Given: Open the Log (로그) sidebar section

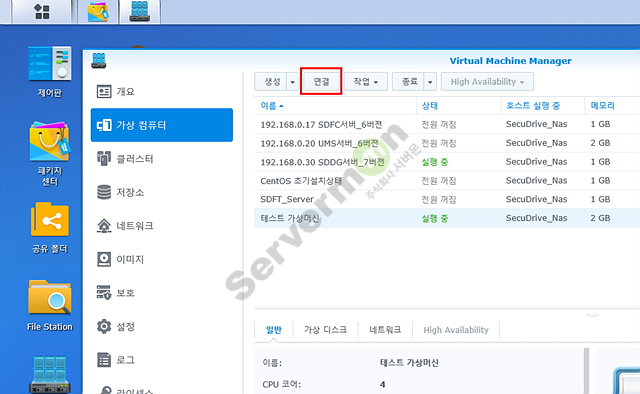Looking at the screenshot, I should click(x=162, y=360).
